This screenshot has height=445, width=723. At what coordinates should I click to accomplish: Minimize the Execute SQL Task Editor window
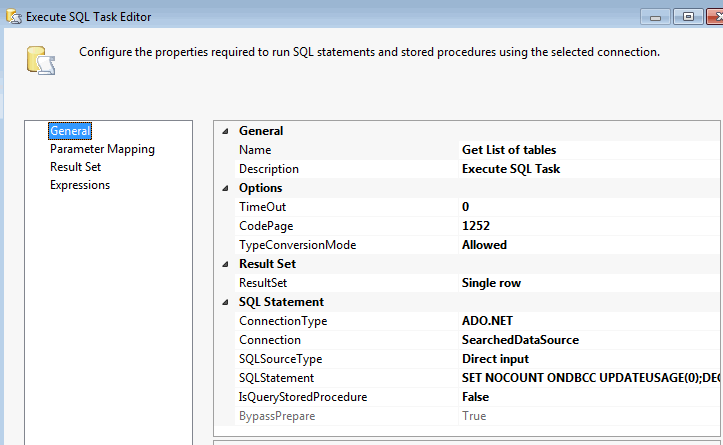pos(655,17)
